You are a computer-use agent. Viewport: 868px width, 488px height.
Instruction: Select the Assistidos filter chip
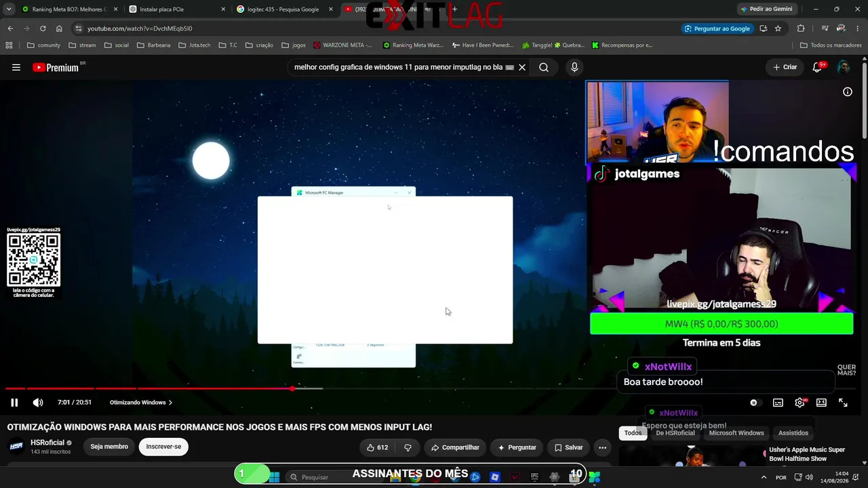793,433
